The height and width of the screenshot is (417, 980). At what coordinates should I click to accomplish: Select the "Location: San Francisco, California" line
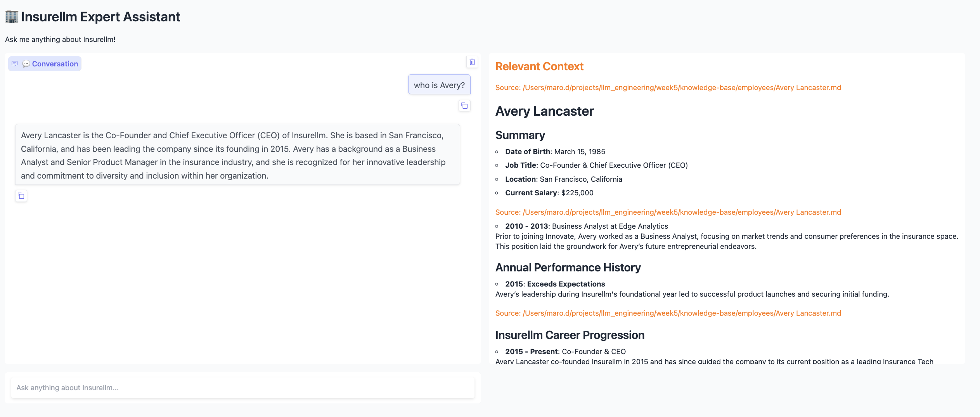(x=564, y=179)
